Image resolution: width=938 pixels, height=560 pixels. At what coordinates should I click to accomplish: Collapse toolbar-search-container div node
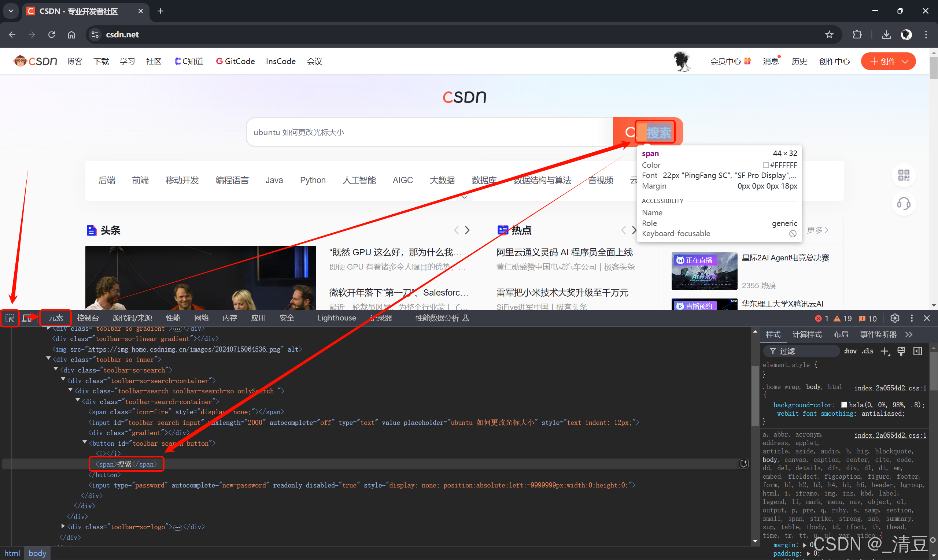[78, 400]
